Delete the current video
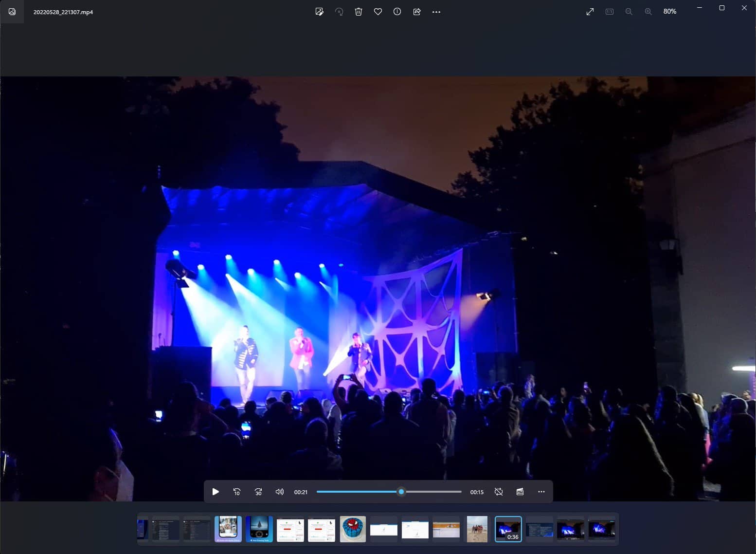 pyautogui.click(x=359, y=12)
